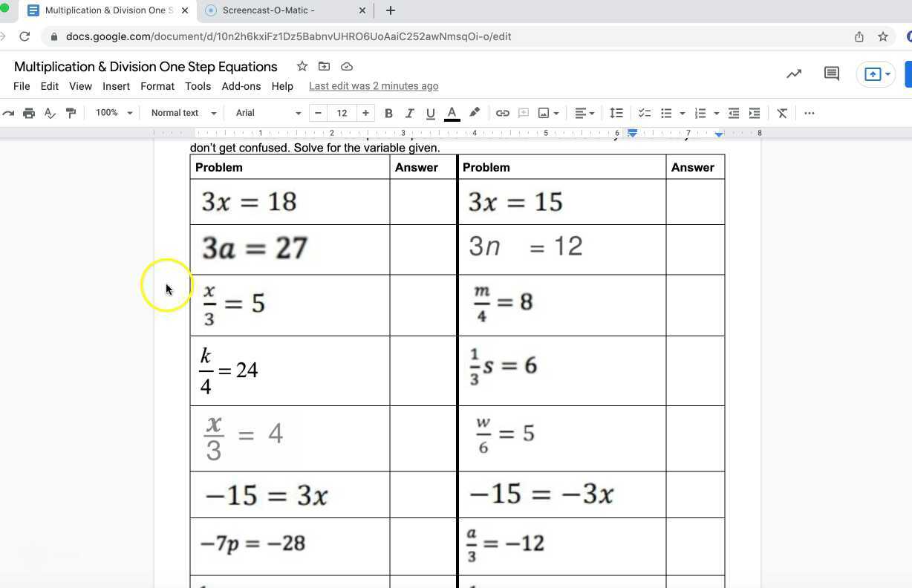Open the Normal text styles dropdown
This screenshot has height=588, width=912.
[183, 113]
